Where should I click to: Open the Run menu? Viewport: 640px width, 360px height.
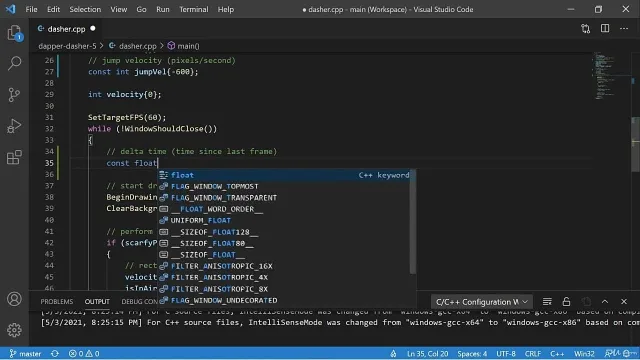(162, 9)
